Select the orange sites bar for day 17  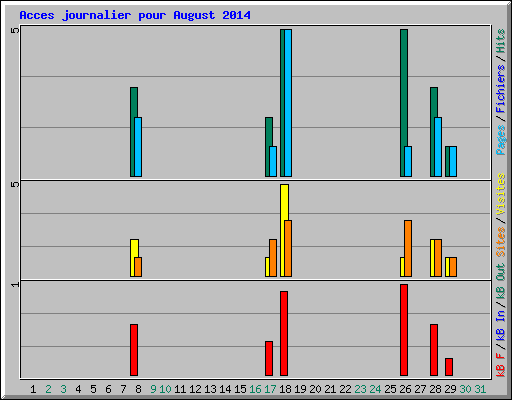point(273,258)
